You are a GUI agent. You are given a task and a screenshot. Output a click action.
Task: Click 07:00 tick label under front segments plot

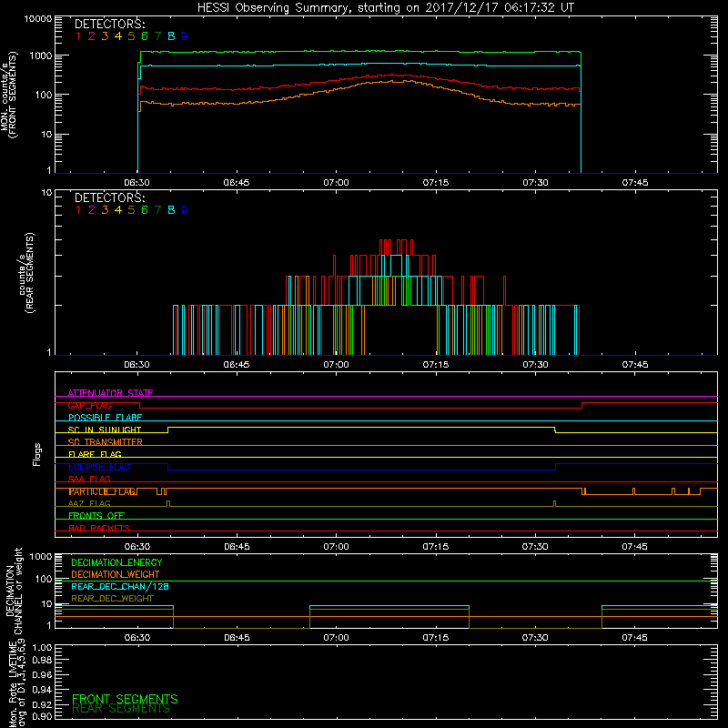click(x=336, y=183)
